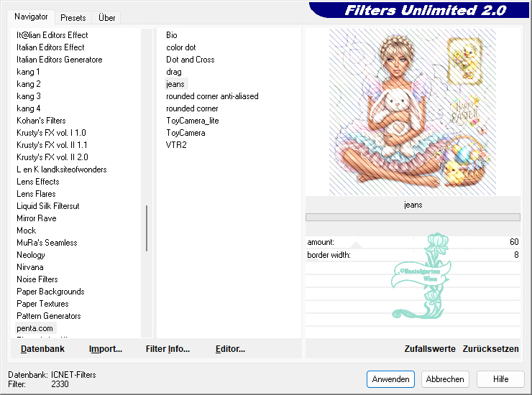Choose the Lens Flares filter group
This screenshot has height=395, width=532.
click(x=36, y=194)
